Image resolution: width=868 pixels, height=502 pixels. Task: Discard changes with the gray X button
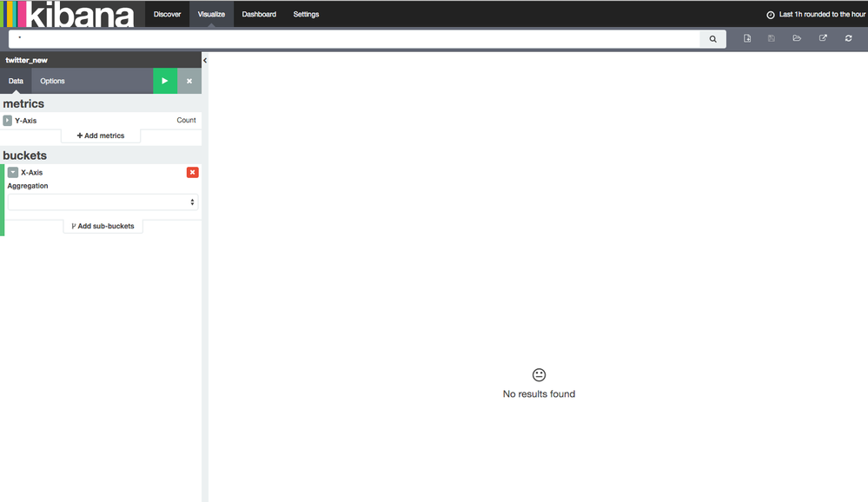click(x=189, y=80)
